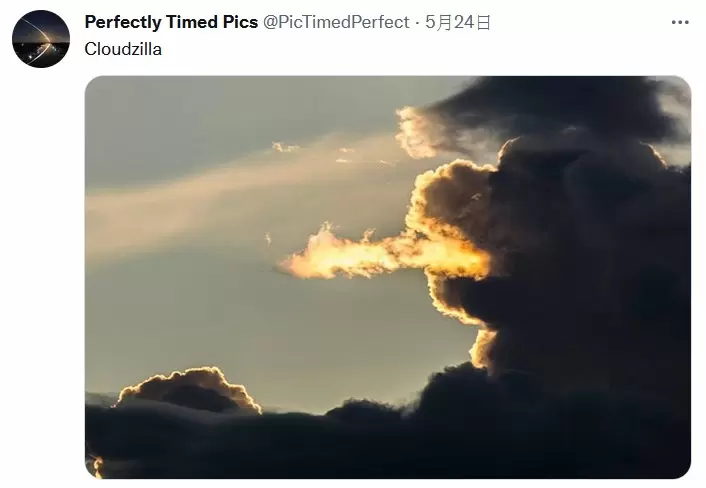This screenshot has height=488, width=706.
Task: Click the light streak inside the avatar image
Action: click(41, 34)
